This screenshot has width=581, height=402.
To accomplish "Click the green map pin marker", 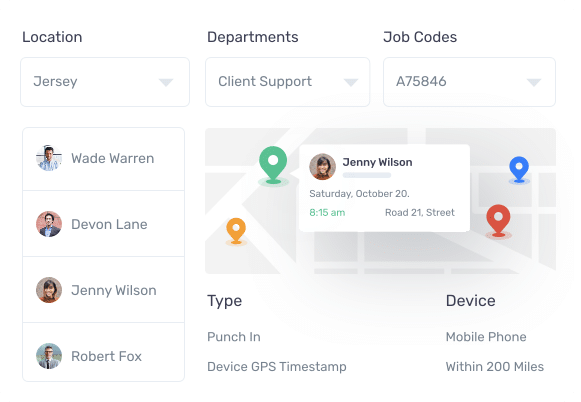I will tap(273, 164).
